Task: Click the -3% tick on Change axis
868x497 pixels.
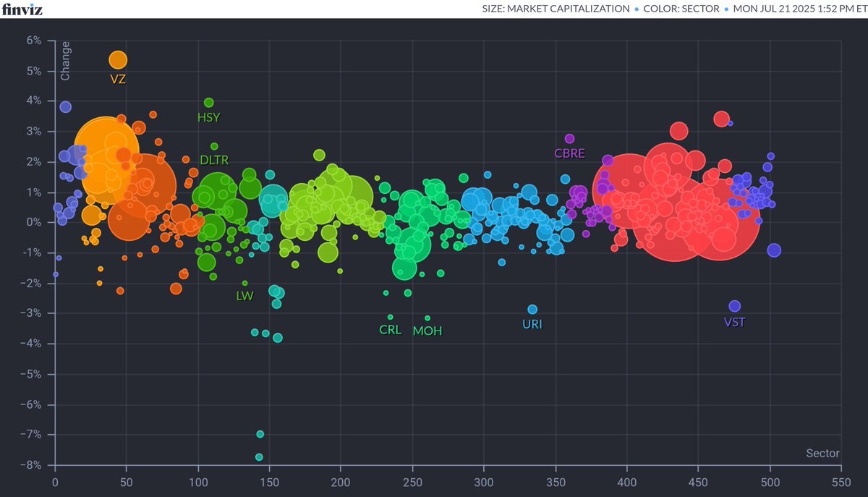Action: tap(32, 313)
